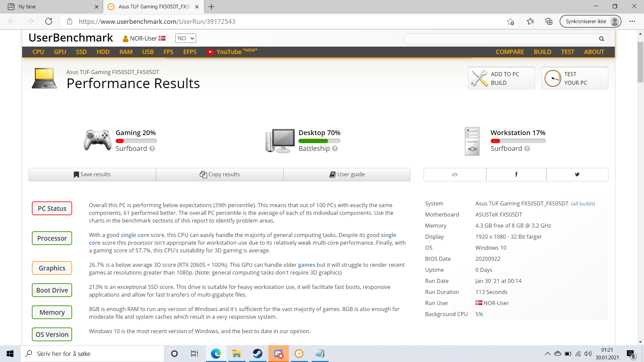Image resolution: width=644 pixels, height=362 pixels.
Task: Open the NO country dropdown
Action: pyautogui.click(x=185, y=38)
